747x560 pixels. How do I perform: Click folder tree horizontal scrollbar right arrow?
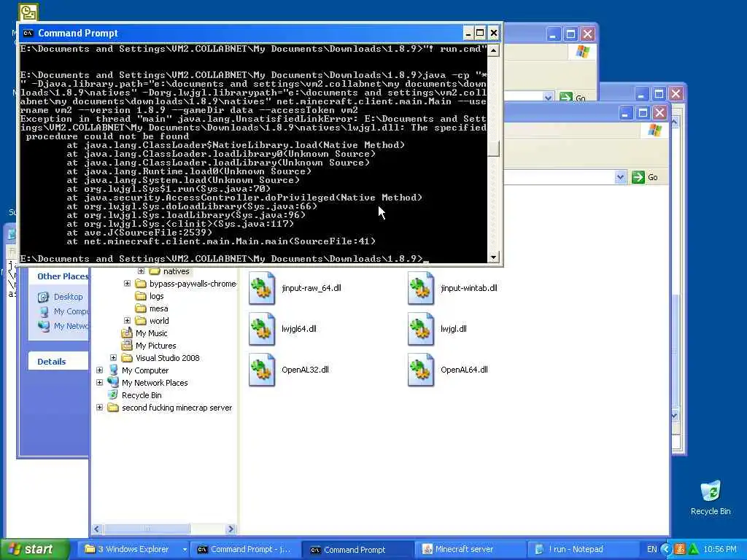click(231, 529)
